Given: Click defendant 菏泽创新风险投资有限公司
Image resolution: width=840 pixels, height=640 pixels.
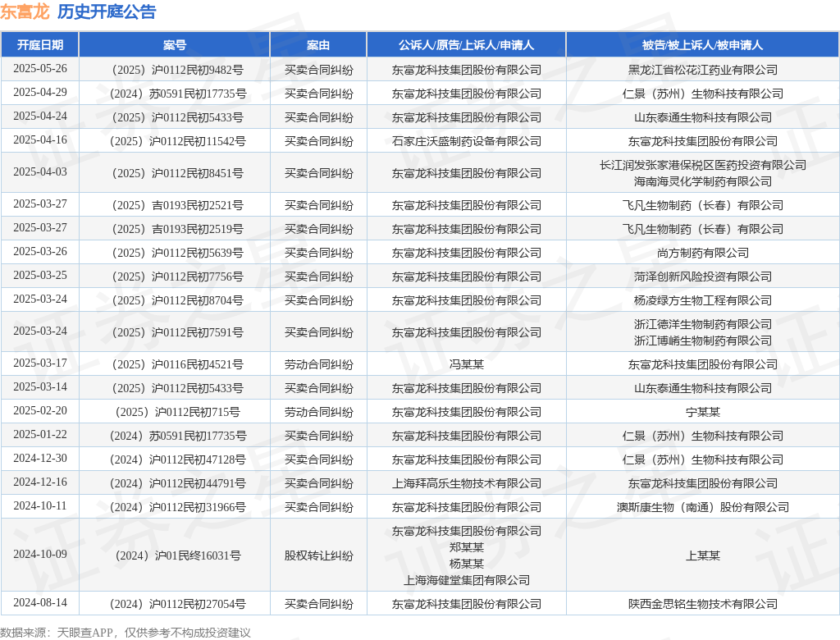Looking at the screenshot, I should [x=702, y=277].
